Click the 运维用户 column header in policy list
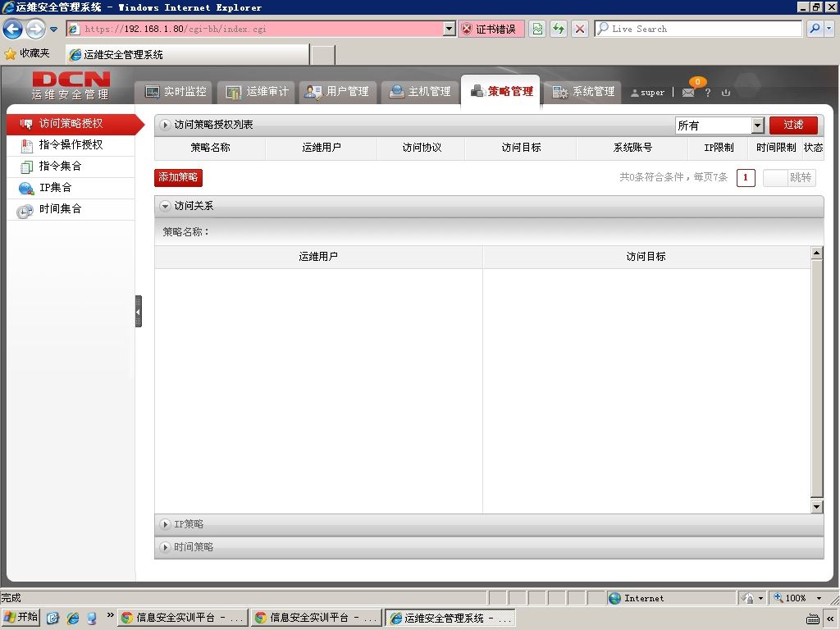This screenshot has height=630, width=840. pos(322,148)
